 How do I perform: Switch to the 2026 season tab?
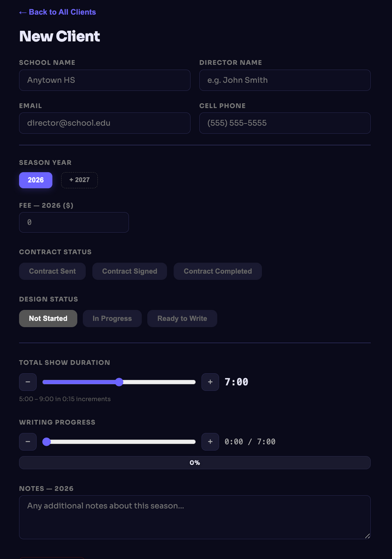35,180
